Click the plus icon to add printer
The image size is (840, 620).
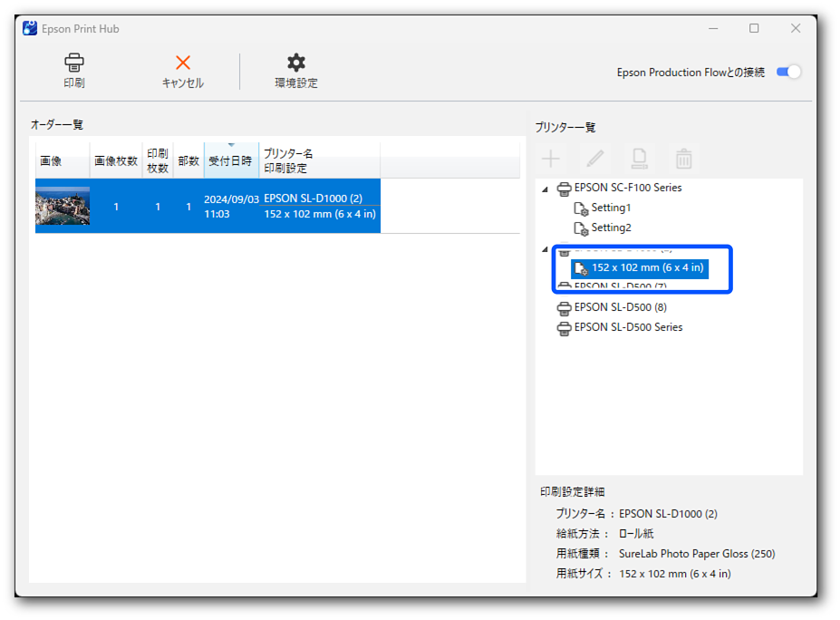[x=551, y=160]
